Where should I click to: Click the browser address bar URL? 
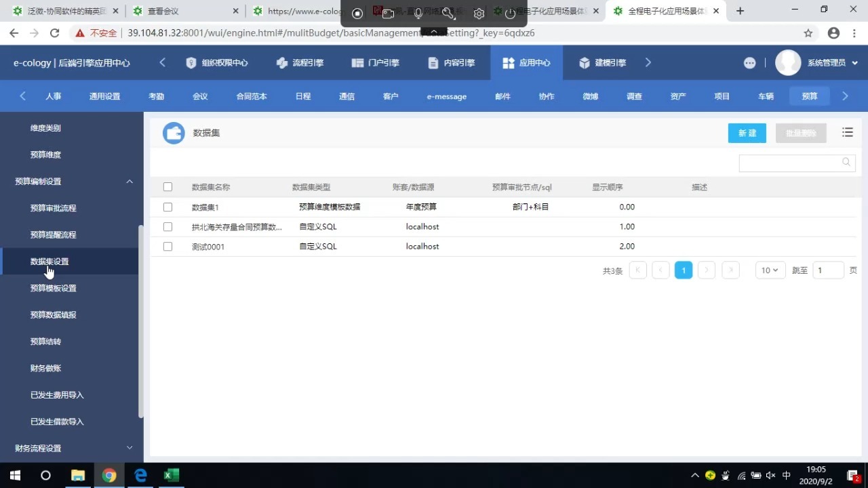click(332, 33)
